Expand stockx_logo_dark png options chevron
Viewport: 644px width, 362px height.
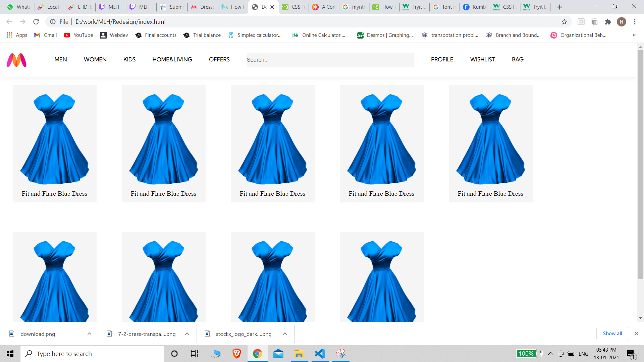(x=285, y=334)
